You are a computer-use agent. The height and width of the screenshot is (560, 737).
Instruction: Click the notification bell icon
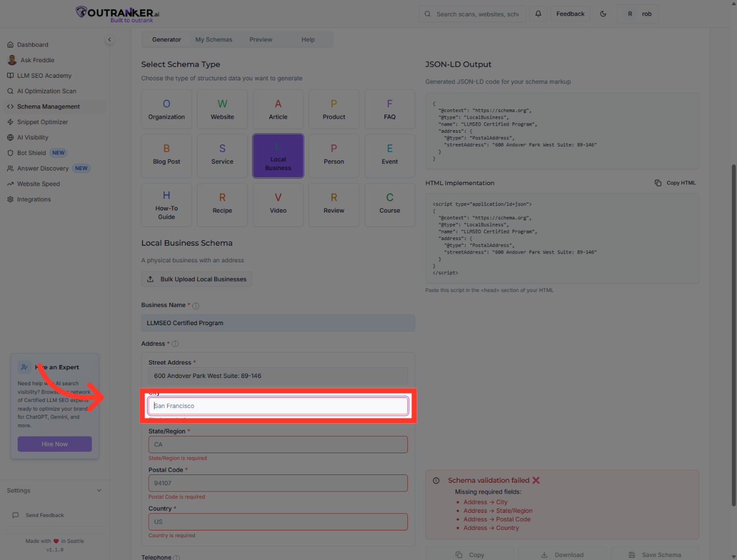point(538,14)
